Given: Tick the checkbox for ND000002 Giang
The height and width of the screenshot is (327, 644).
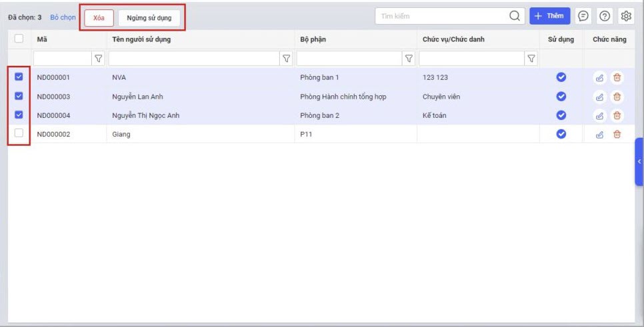Looking at the screenshot, I should point(19,133).
